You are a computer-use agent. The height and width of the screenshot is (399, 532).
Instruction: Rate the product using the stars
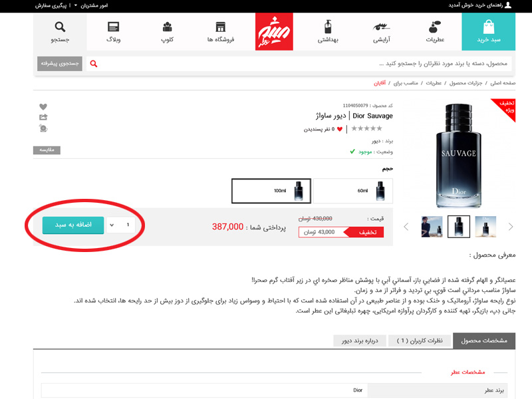click(367, 128)
